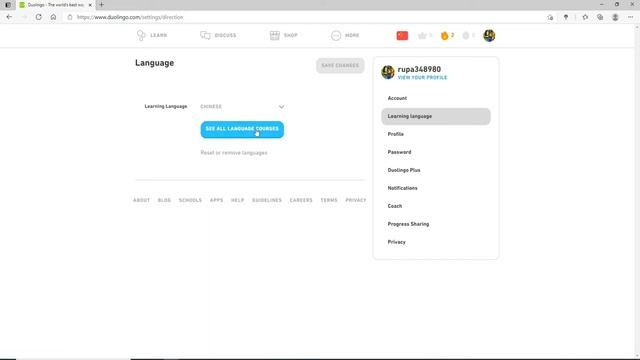Click the crown count icon

tap(424, 36)
